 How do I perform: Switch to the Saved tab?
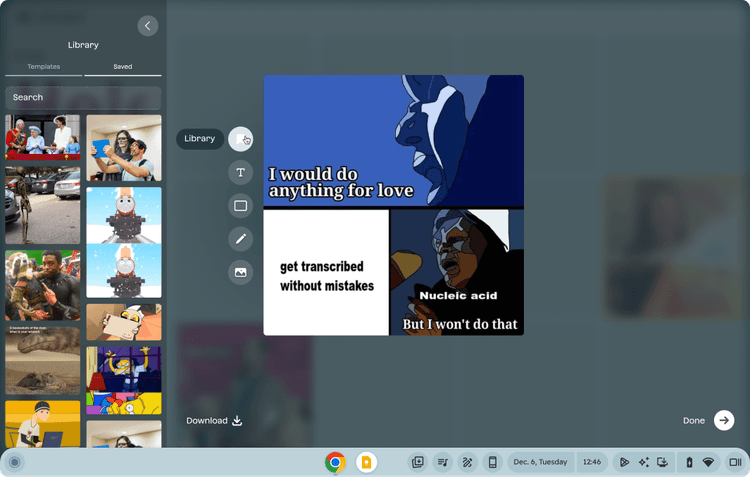123,67
